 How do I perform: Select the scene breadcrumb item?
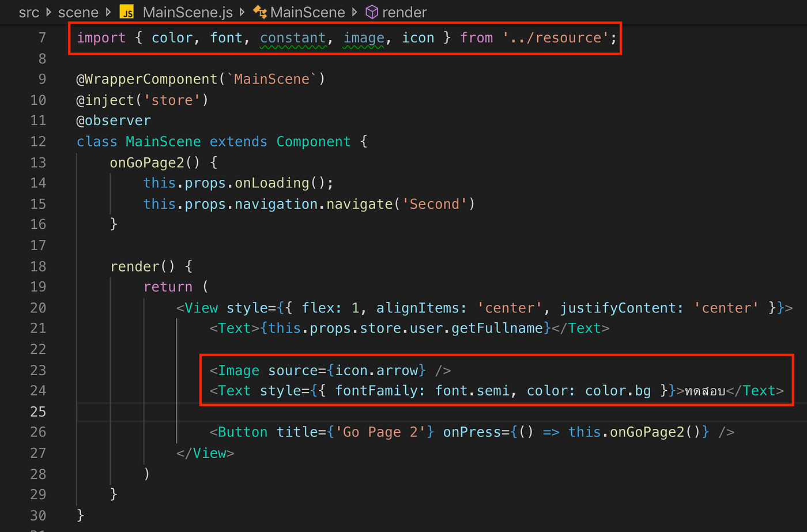tap(78, 12)
